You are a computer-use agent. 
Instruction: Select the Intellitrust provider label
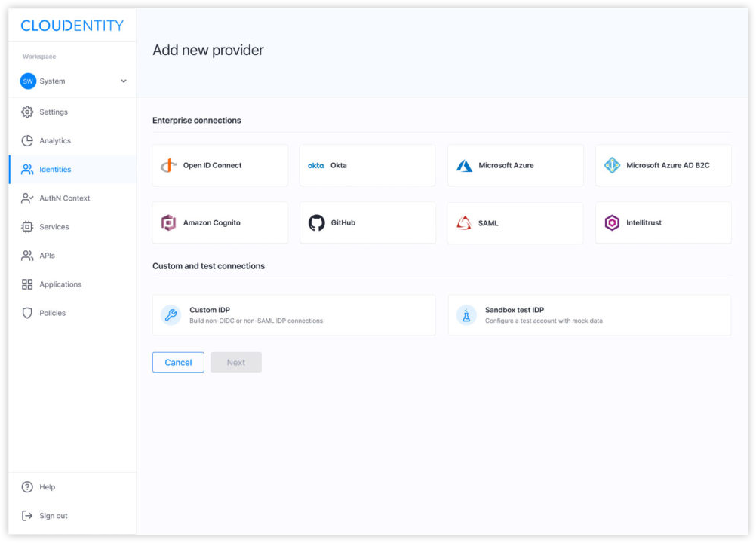(644, 222)
